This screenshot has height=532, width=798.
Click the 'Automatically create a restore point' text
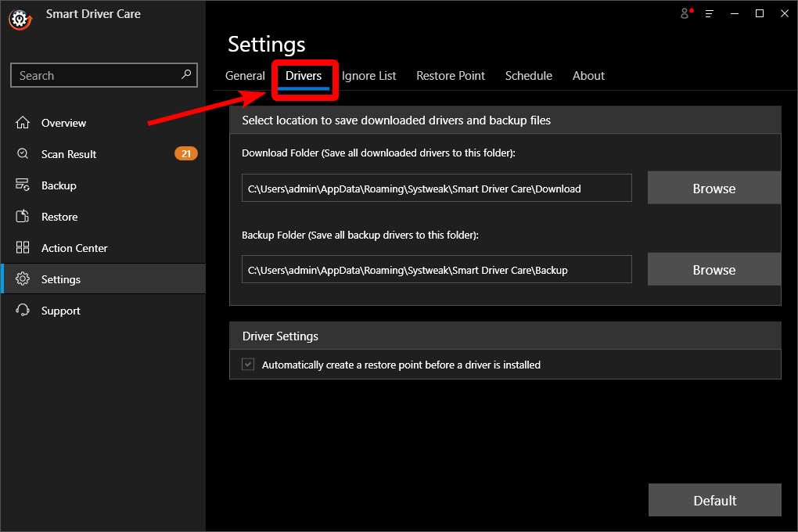401,365
